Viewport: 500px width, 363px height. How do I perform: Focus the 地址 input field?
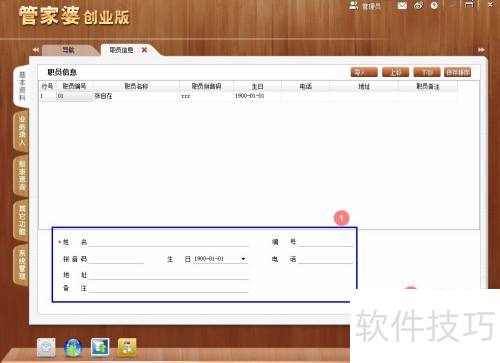169,275
